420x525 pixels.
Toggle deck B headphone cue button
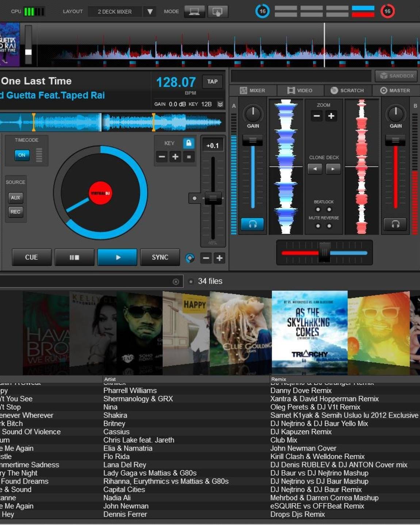[x=395, y=224]
